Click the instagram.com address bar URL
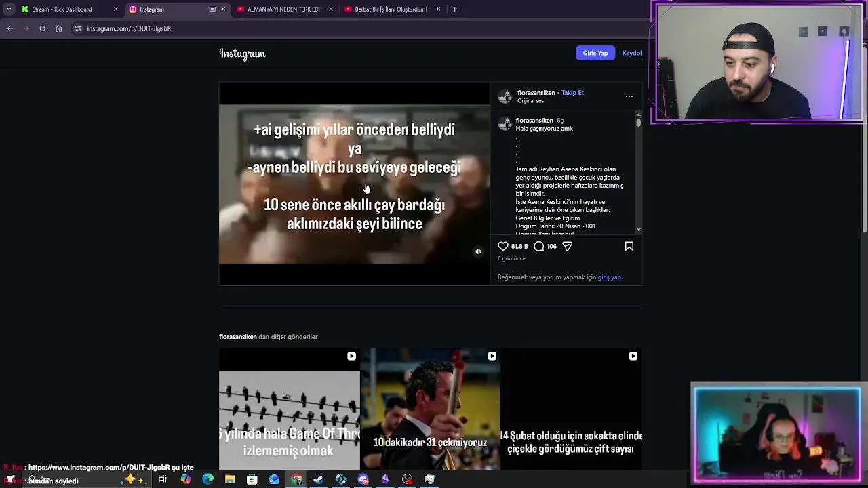This screenshot has width=868, height=488. 129,28
